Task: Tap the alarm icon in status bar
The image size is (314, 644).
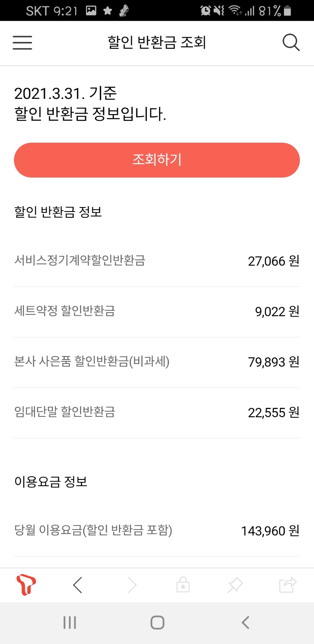Action: pos(206,11)
